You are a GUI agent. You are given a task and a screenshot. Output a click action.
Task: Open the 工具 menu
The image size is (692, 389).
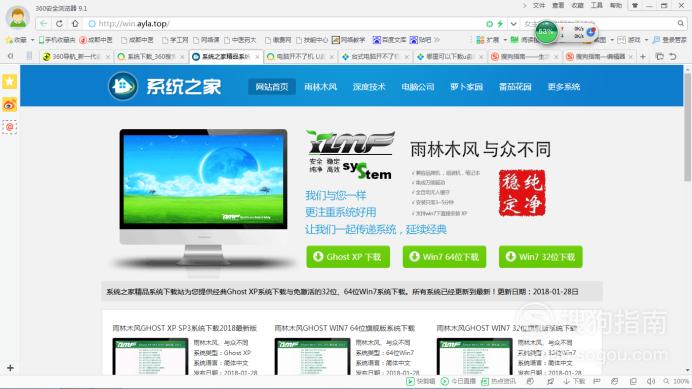(597, 5)
